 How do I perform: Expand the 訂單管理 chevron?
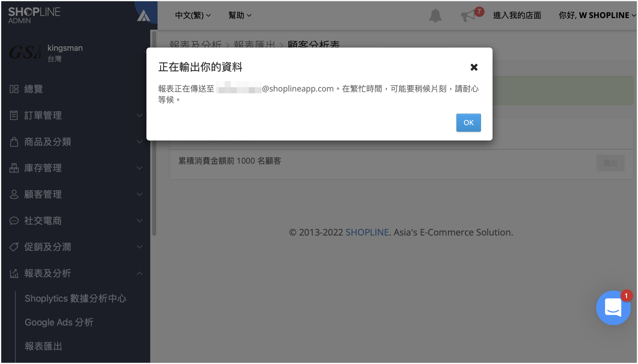tap(140, 115)
